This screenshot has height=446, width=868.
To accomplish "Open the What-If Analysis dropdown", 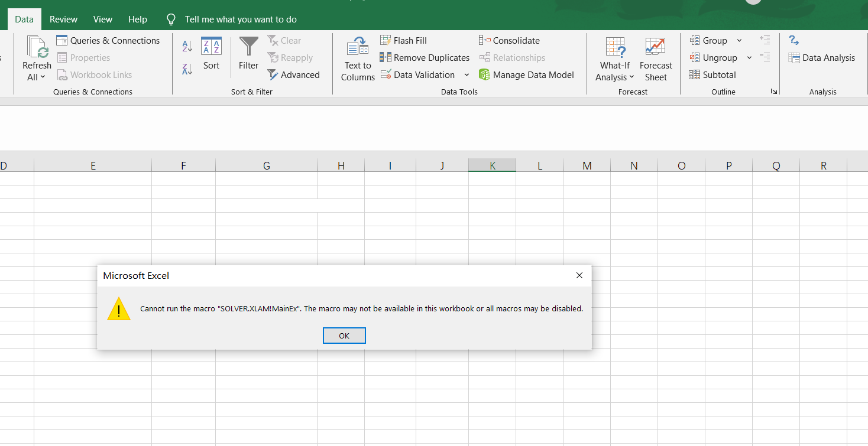I will [x=614, y=56].
